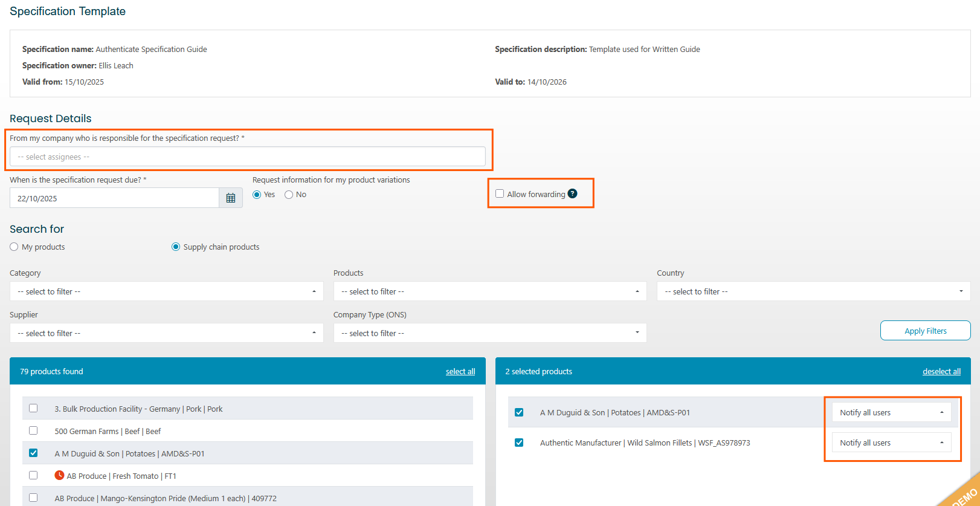Image resolution: width=980 pixels, height=506 pixels.
Task: Click the Allow forwarding help icon
Action: [572, 193]
